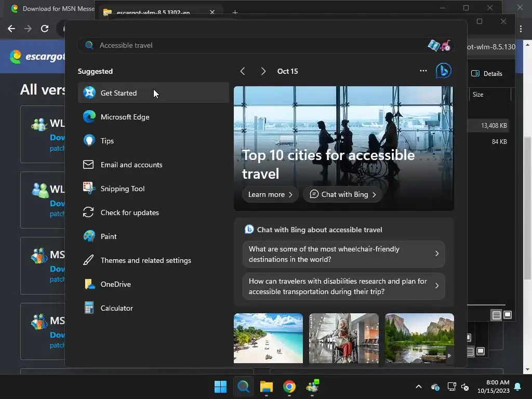The image size is (532, 399).
Task: Click the accessible travel map icon in search box
Action: 440,45
